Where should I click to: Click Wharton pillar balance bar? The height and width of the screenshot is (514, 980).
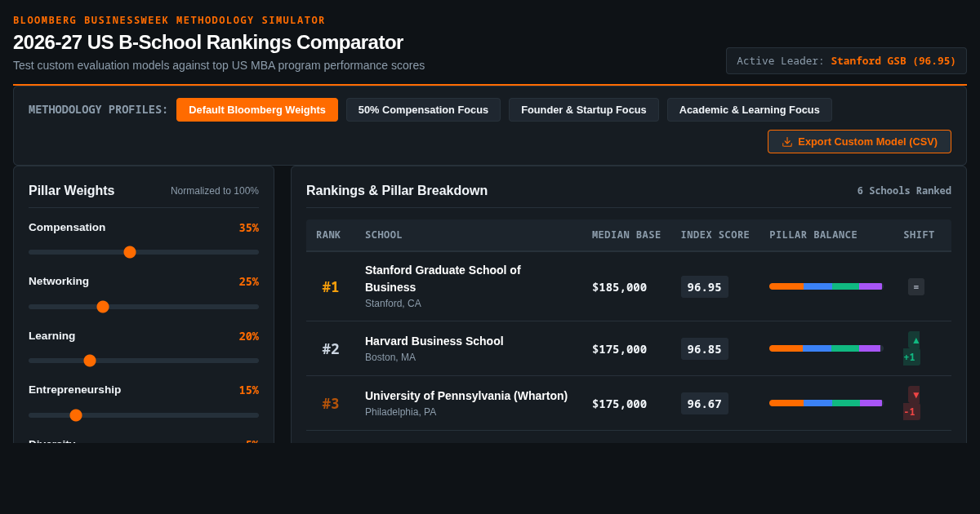826,403
